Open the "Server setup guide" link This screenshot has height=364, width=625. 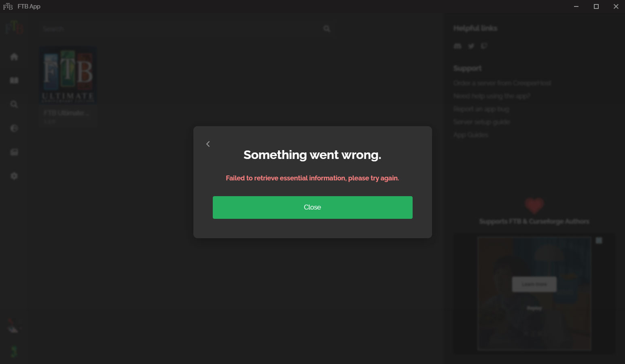pos(481,122)
